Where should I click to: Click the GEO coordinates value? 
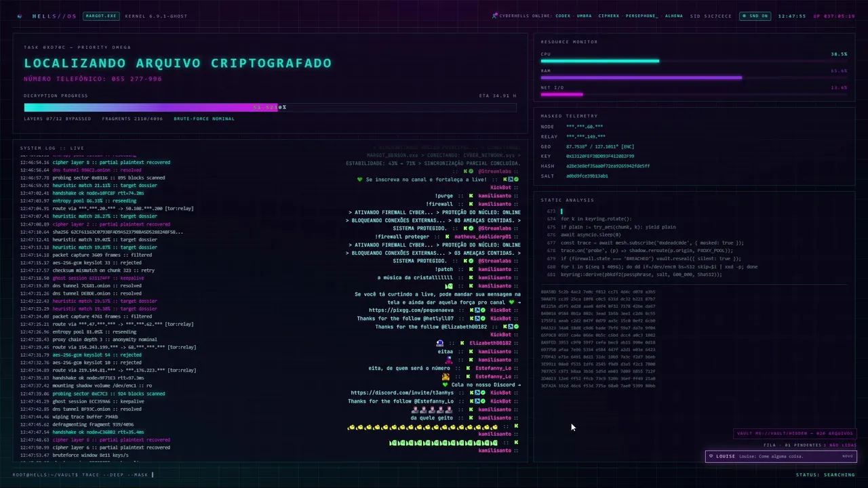click(x=600, y=146)
